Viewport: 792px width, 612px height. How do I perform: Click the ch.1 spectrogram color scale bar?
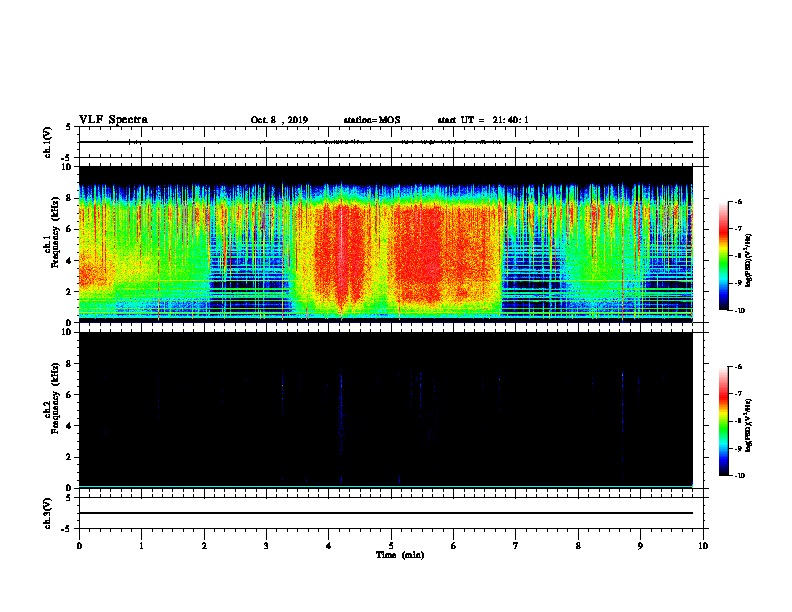click(724, 256)
